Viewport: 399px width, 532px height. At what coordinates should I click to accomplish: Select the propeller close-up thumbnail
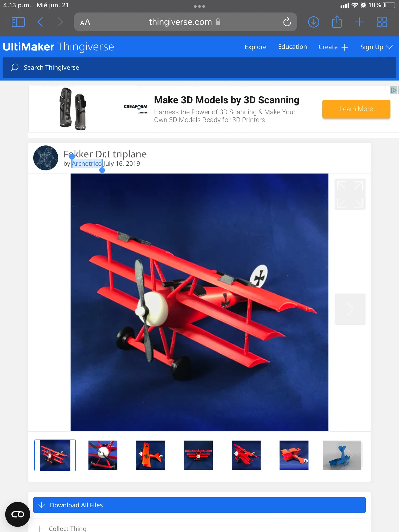103,455
